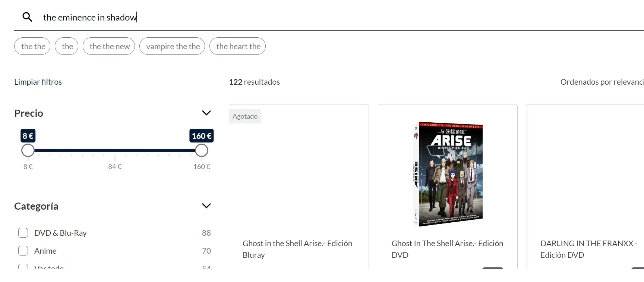Viewport: 644px width, 282px height.
Task: Select the 'the the' suggestion chip
Action: (32, 46)
